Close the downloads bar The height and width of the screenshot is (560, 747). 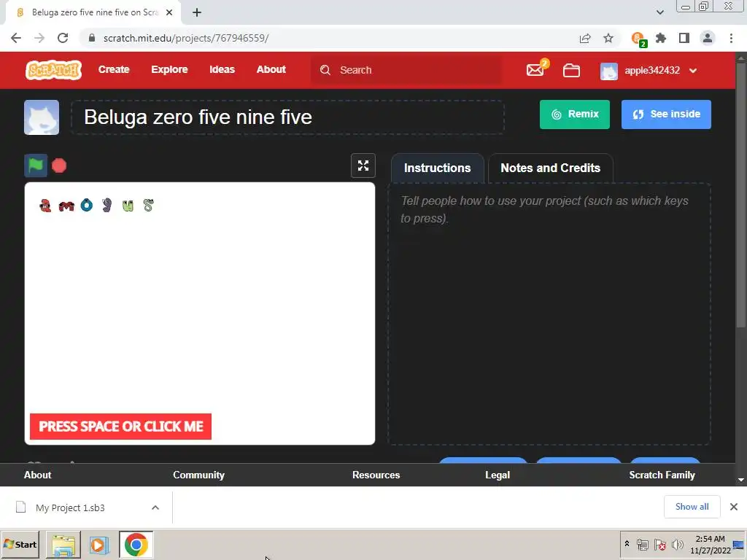pyautogui.click(x=734, y=507)
